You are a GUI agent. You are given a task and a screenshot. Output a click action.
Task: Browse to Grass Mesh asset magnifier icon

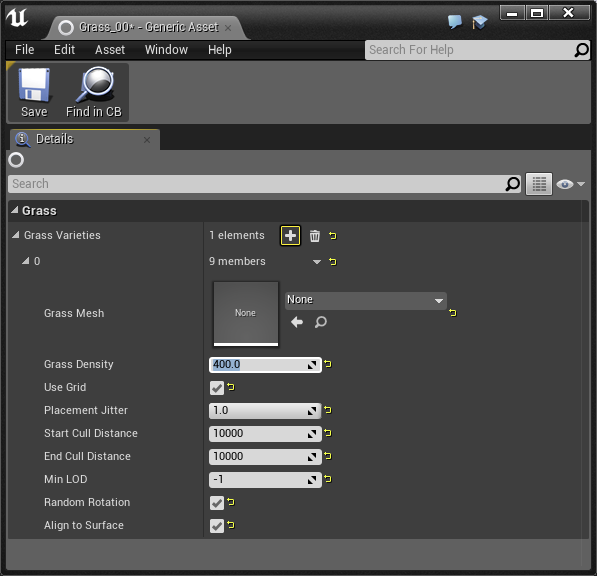321,322
